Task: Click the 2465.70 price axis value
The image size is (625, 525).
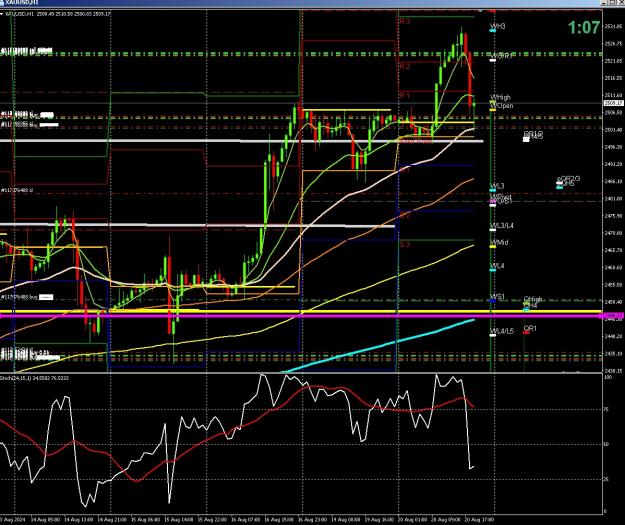Action: pos(613,250)
